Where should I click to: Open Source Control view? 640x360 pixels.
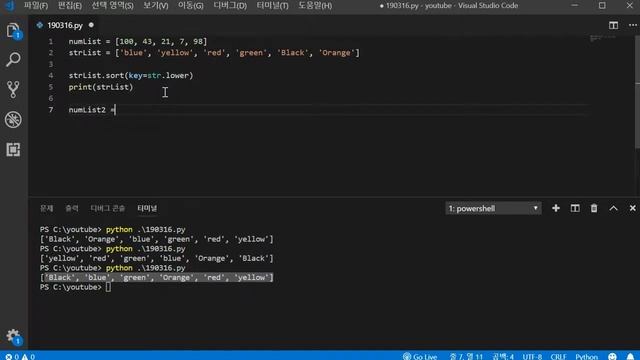point(13,89)
